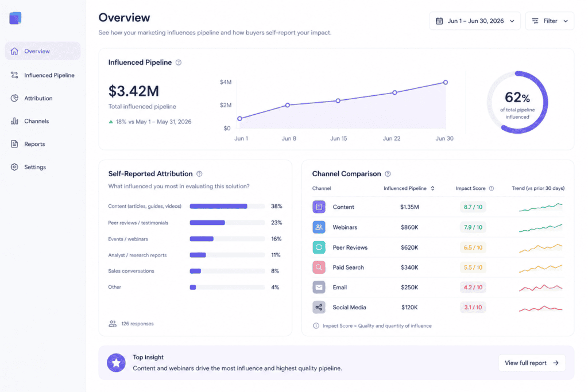The image size is (588, 392).
Task: Click Peer Reviews' 6.5 / 10 badge
Action: 473,247
